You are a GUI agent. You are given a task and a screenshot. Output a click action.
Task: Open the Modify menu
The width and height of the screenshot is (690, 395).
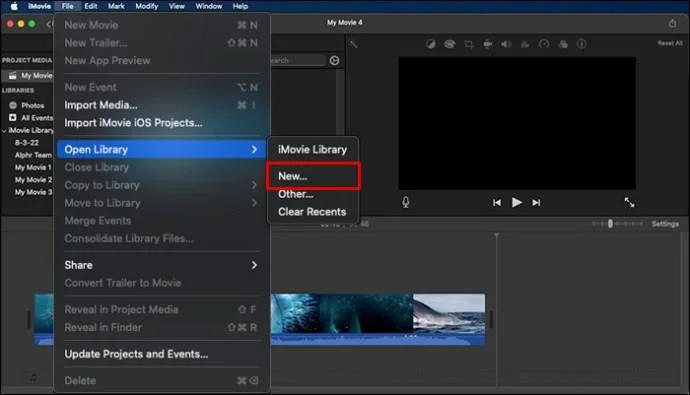click(147, 6)
